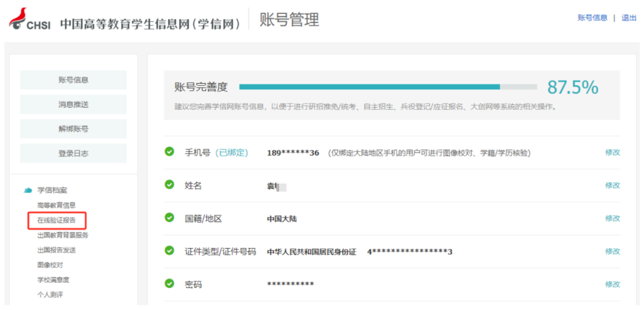Click the green check icon beside 手机号

point(169,152)
